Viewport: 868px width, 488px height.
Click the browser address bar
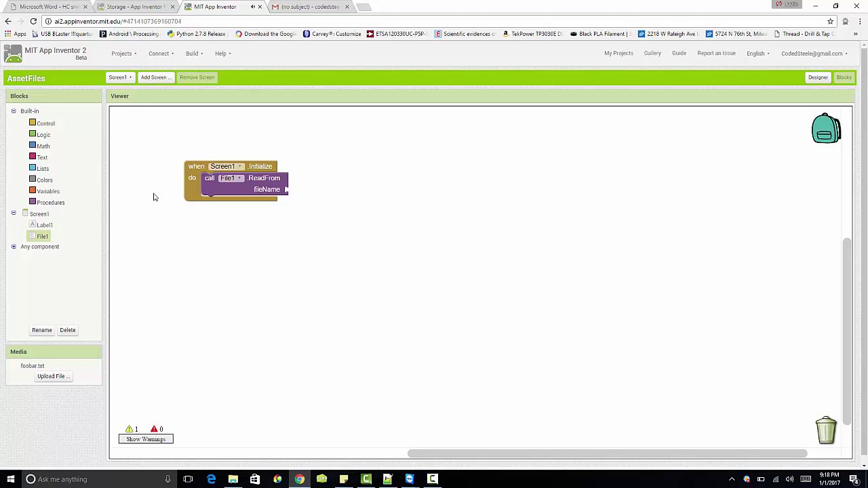pyautogui.click(x=434, y=21)
